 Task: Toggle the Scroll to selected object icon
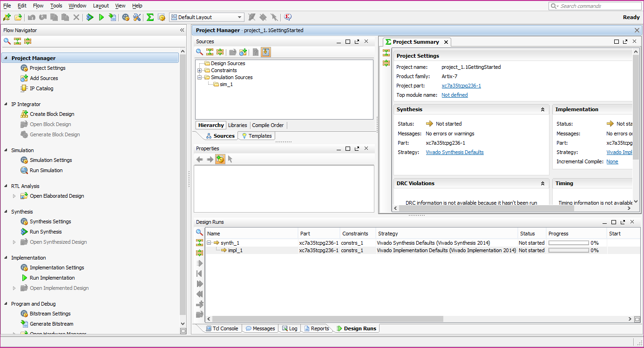tap(266, 52)
